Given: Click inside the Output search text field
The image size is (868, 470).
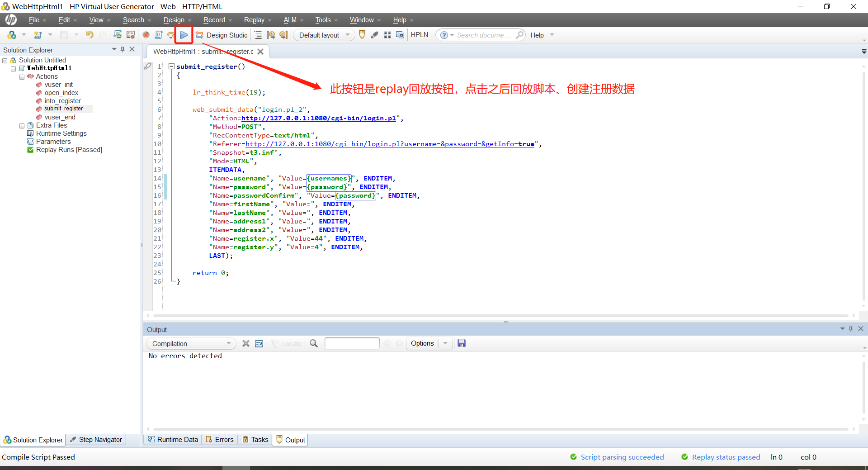Looking at the screenshot, I should click(352, 343).
